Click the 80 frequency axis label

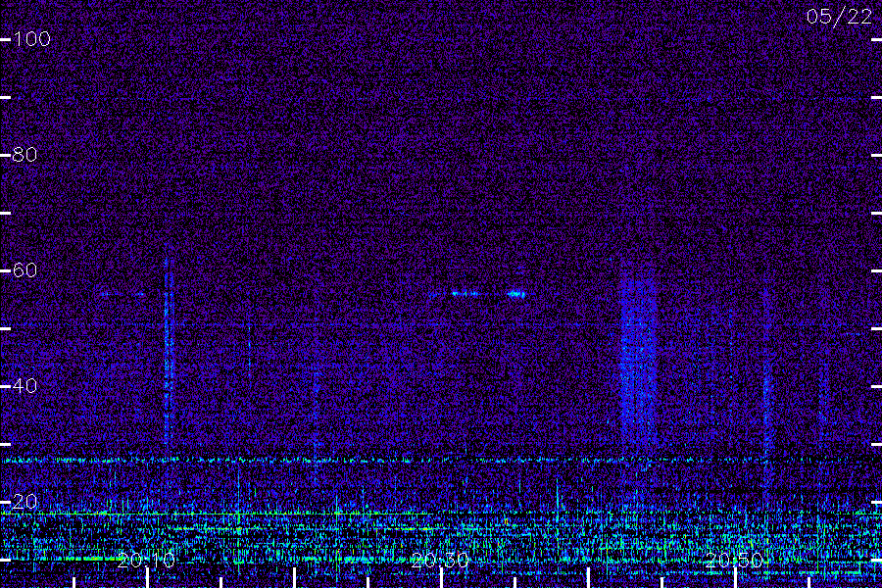pos(25,154)
